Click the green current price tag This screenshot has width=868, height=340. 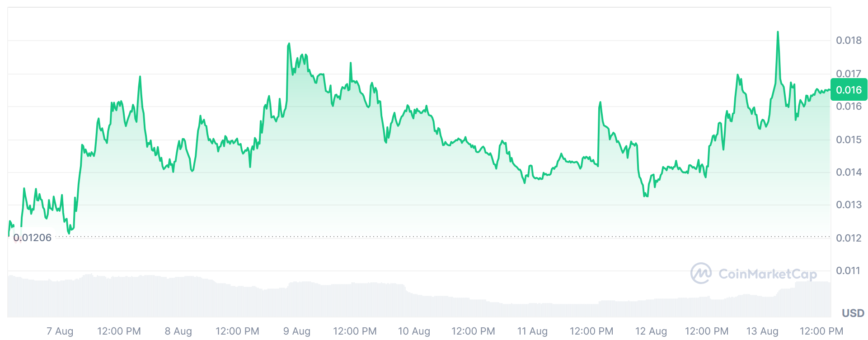(849, 90)
